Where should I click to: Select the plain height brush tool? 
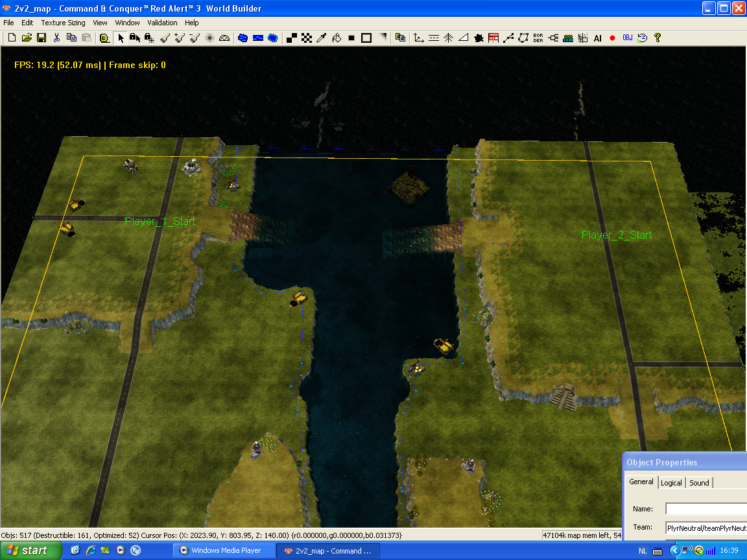tap(165, 38)
